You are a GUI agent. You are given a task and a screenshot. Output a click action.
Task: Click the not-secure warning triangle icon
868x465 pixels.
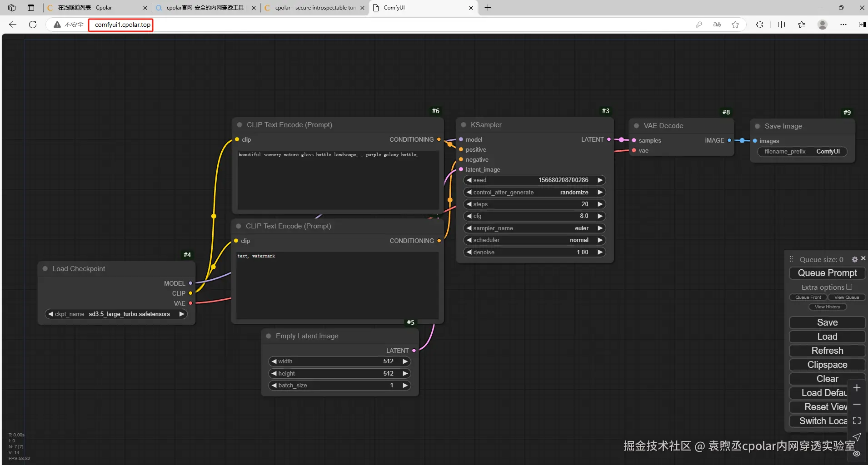tap(57, 25)
